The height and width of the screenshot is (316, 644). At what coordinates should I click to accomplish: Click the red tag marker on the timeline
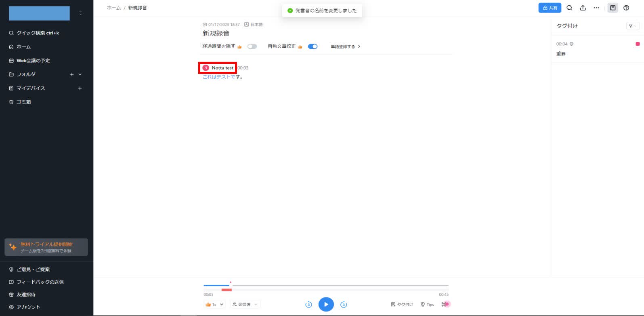click(227, 290)
